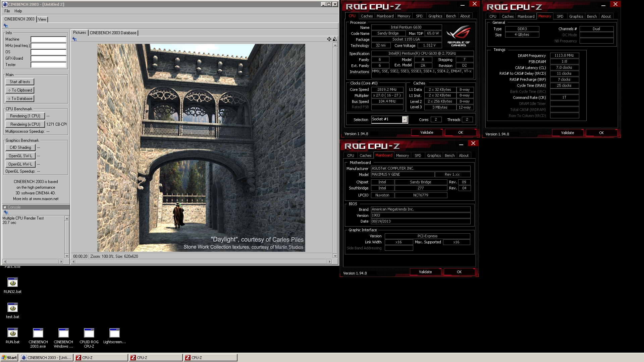The height and width of the screenshot is (362, 644).
Task: Open CPUID ROG CPU-Z desktop shortcut
Action: pos(89,338)
